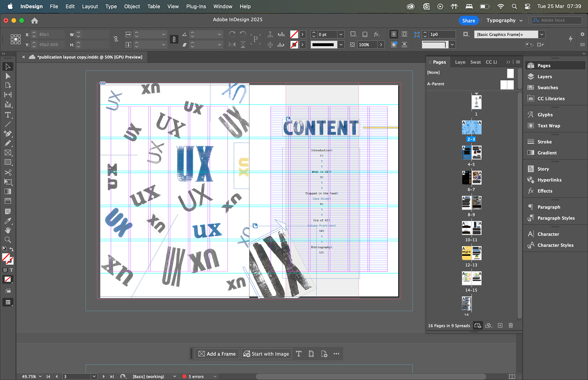Open Typography workspace switcher
Screen dimensions: 588x380
tap(504, 21)
